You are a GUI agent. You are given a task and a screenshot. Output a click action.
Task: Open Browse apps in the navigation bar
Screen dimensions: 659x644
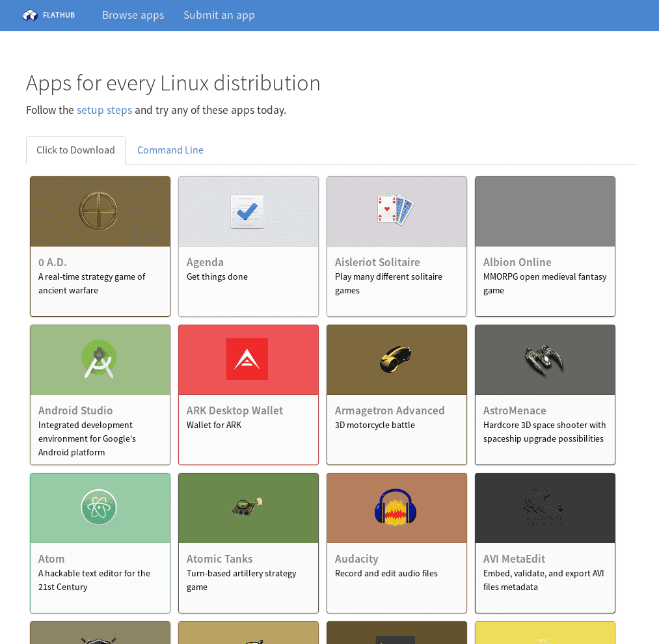[133, 15]
